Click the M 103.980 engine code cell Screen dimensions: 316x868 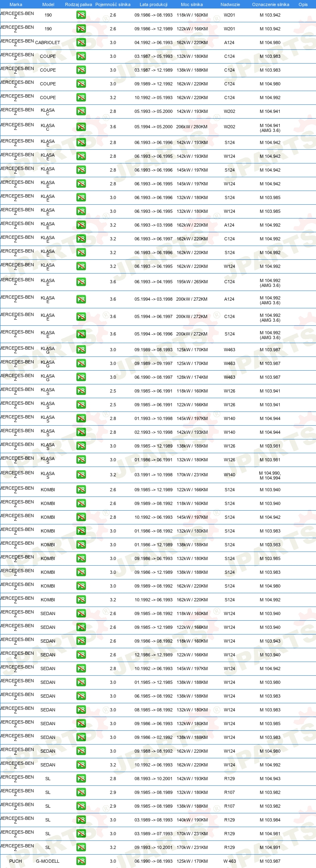(x=270, y=682)
